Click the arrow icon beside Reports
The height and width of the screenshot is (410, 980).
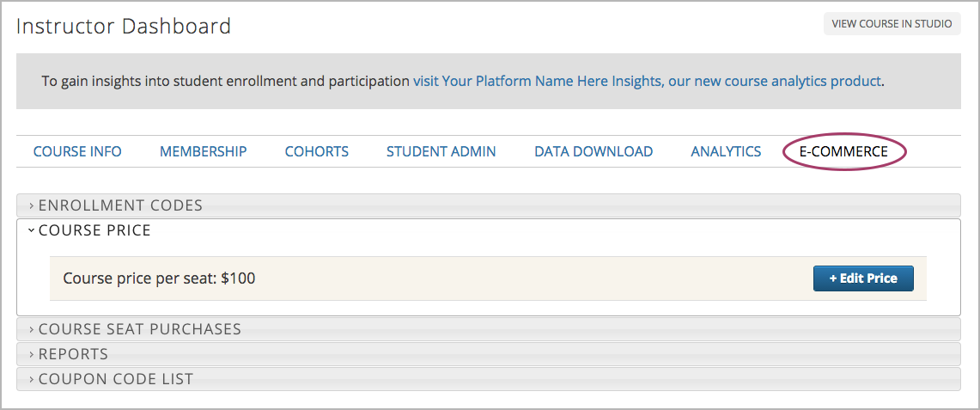[32, 354]
